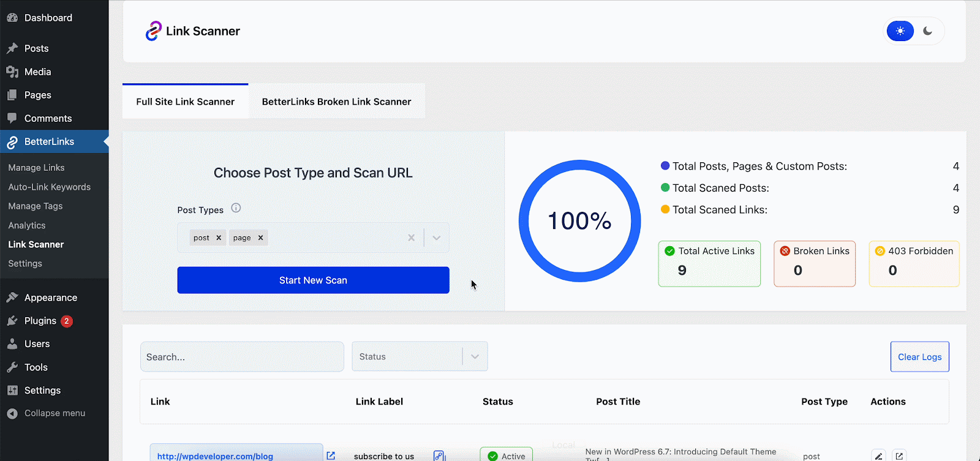
Task: Remove the post tag from Post Types
Action: [219, 238]
